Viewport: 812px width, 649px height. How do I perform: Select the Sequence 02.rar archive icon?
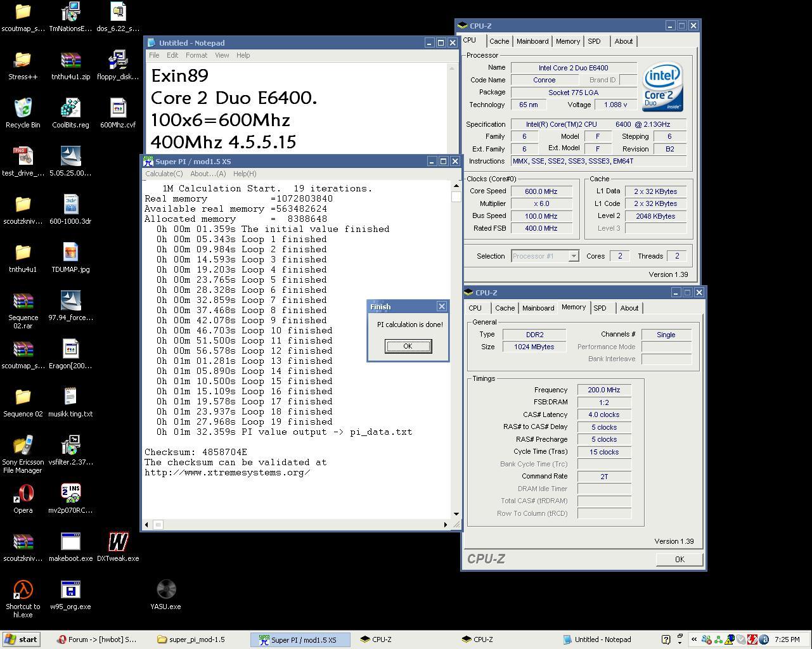[x=23, y=309]
